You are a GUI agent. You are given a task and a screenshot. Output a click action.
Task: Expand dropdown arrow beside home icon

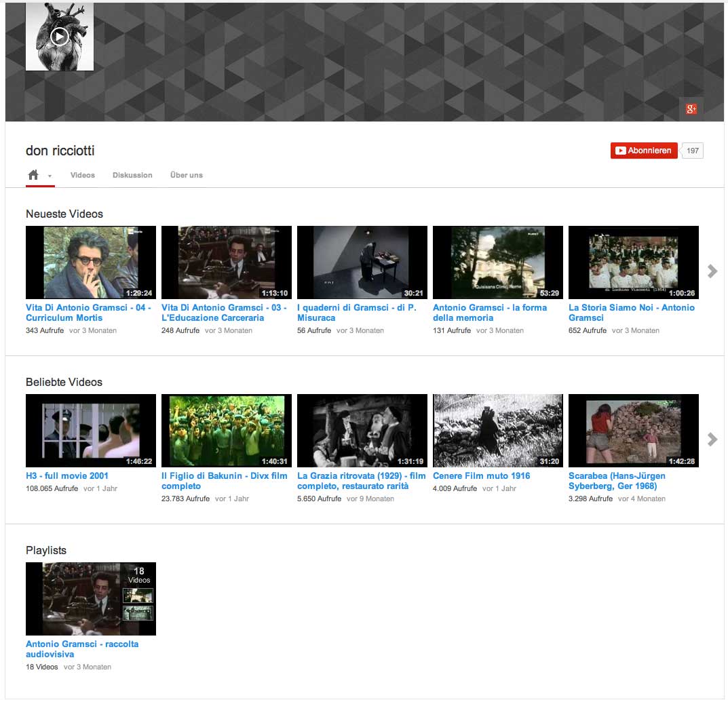[50, 176]
